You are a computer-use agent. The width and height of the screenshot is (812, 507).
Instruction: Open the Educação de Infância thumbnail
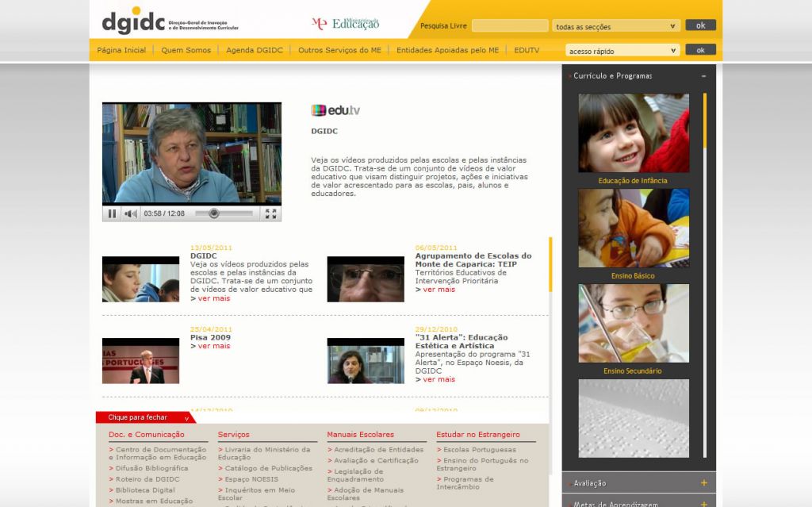click(x=633, y=133)
